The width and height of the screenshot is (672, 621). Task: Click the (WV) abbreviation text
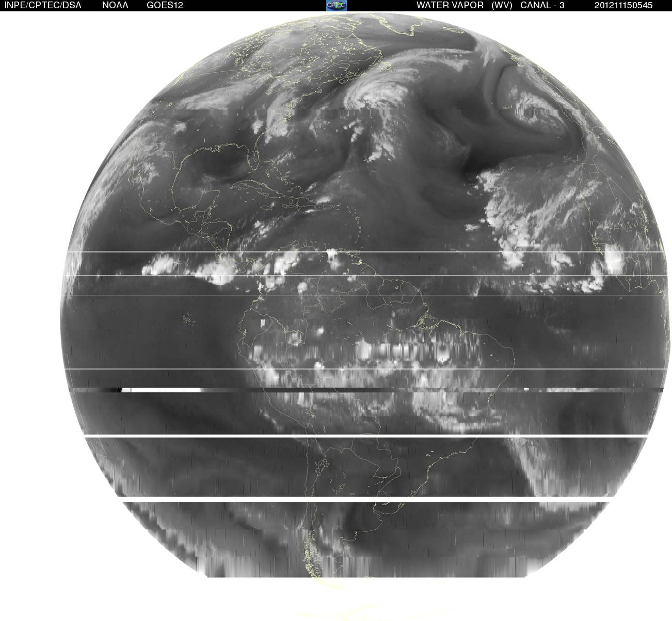coord(501,5)
